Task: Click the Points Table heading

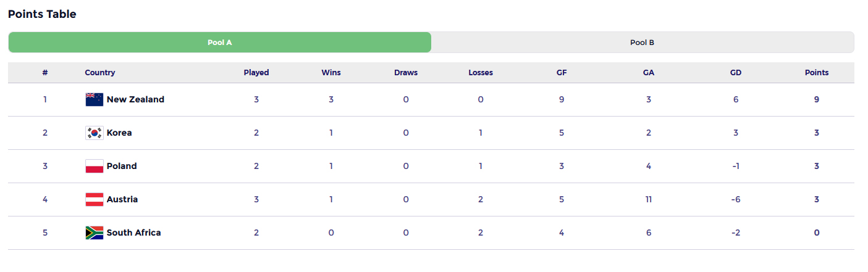Action: [x=42, y=14]
